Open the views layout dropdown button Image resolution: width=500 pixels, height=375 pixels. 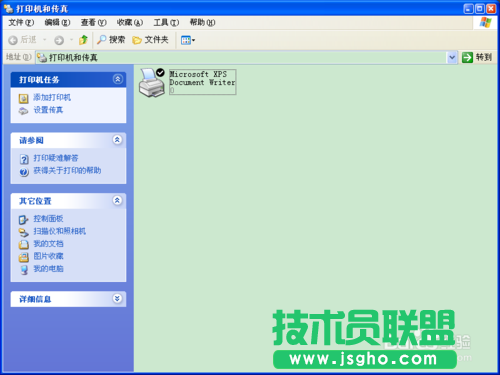pos(188,40)
